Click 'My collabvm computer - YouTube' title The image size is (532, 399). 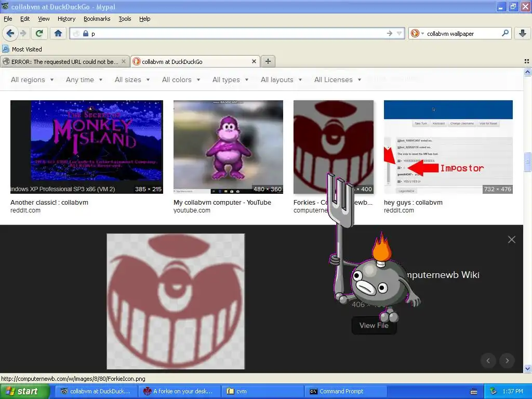(x=222, y=203)
